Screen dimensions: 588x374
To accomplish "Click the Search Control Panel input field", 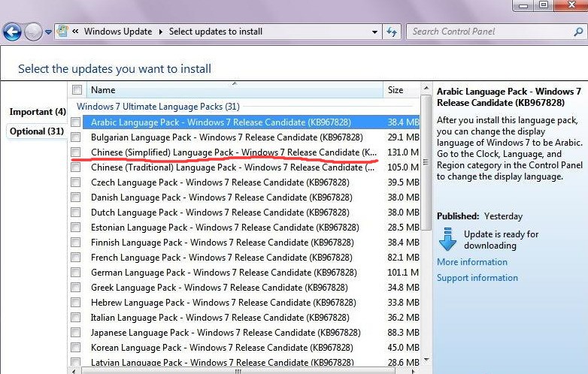I will 489,32.
